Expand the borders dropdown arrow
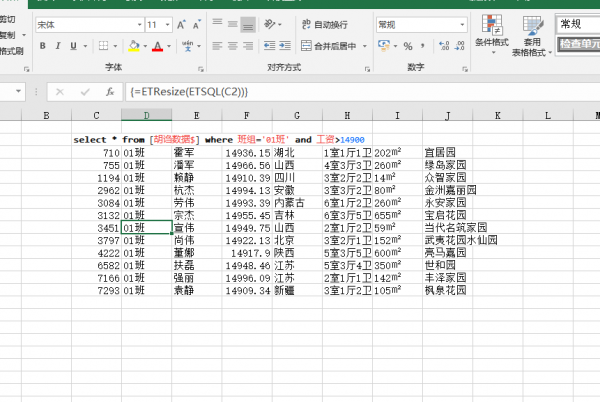The width and height of the screenshot is (600, 402). [x=115, y=46]
